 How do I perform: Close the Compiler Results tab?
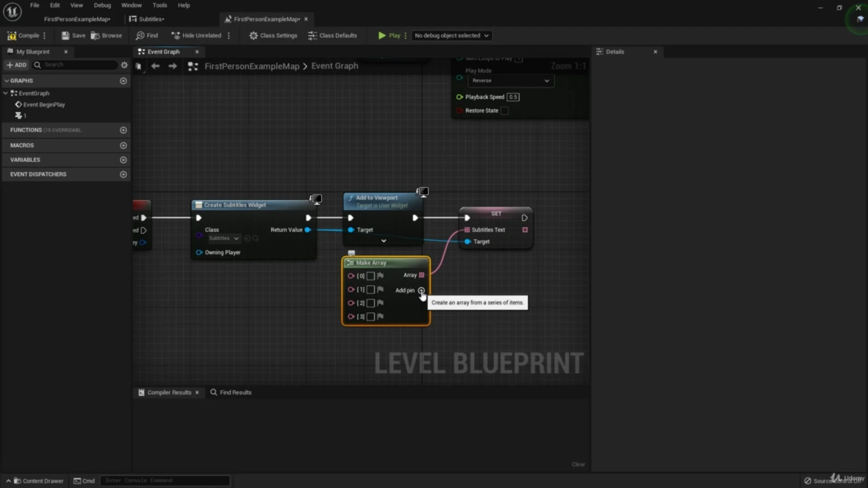click(197, 393)
